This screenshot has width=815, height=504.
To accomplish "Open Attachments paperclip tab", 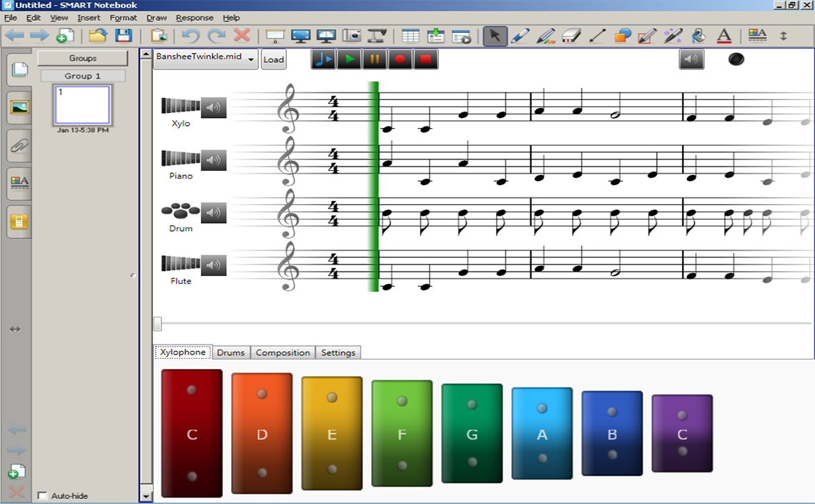I will [x=20, y=146].
